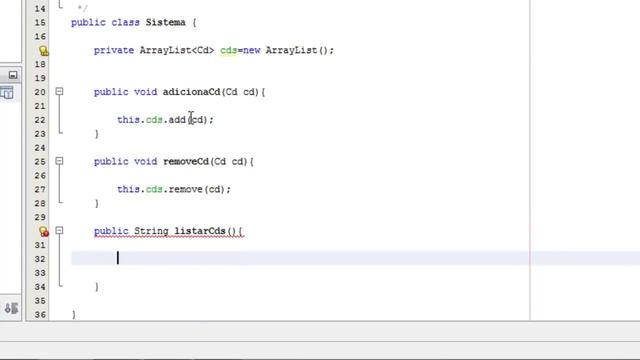The height and width of the screenshot is (360, 640).
Task: Collapse the removeCd method fold marker
Action: click(x=59, y=161)
